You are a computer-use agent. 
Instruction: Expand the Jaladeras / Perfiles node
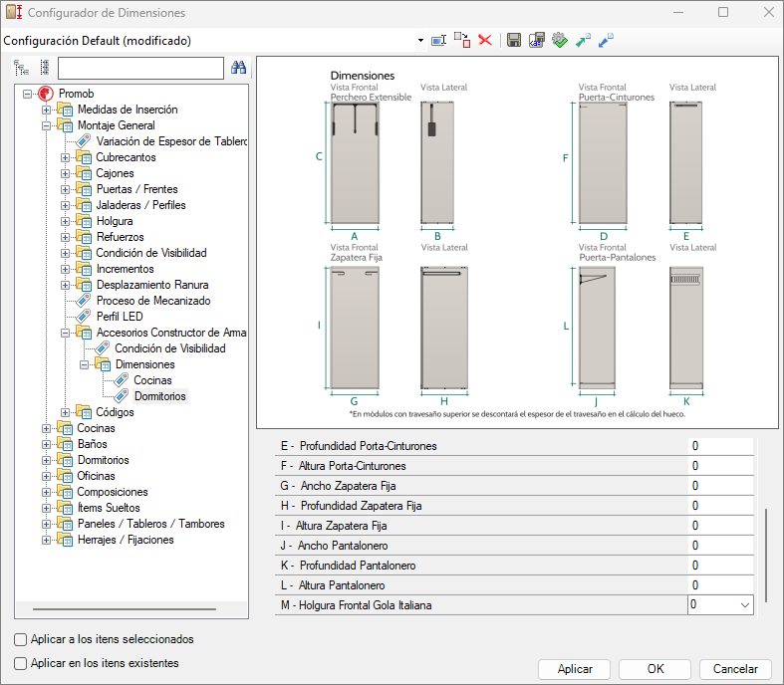tap(65, 205)
